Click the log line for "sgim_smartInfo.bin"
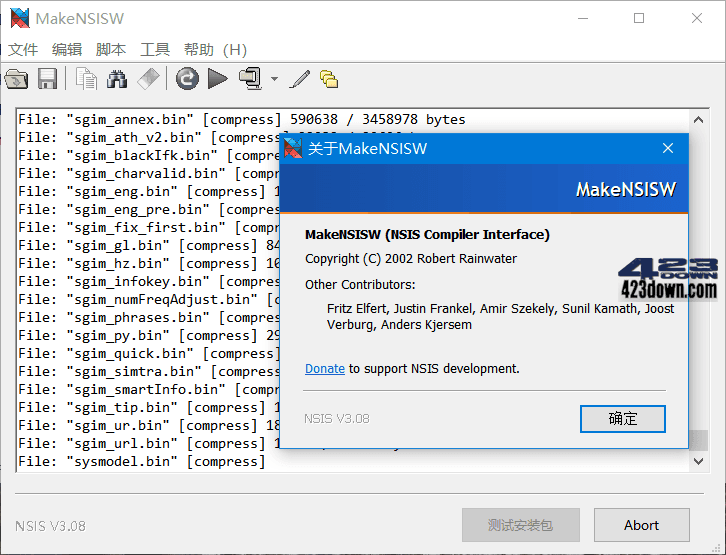726x555 pixels. (149, 390)
